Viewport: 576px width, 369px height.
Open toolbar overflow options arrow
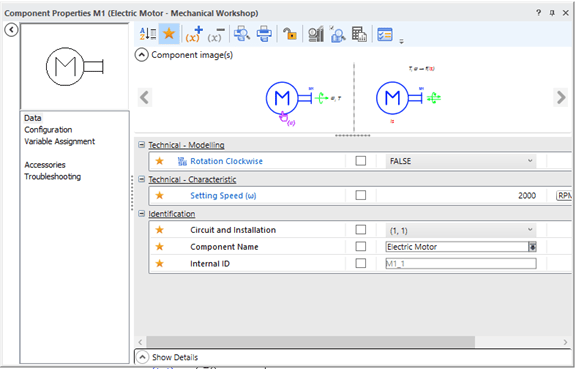pyautogui.click(x=402, y=41)
